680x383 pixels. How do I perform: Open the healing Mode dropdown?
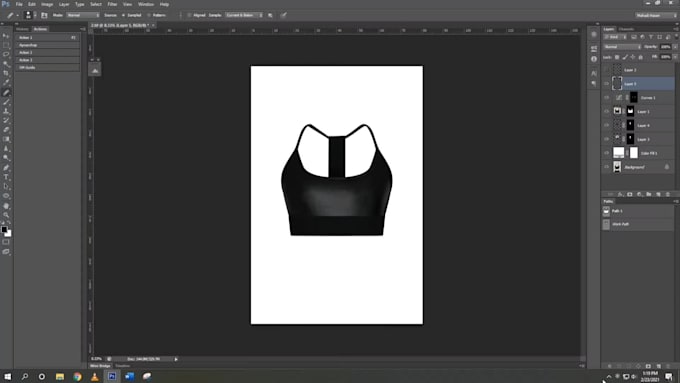coord(82,15)
